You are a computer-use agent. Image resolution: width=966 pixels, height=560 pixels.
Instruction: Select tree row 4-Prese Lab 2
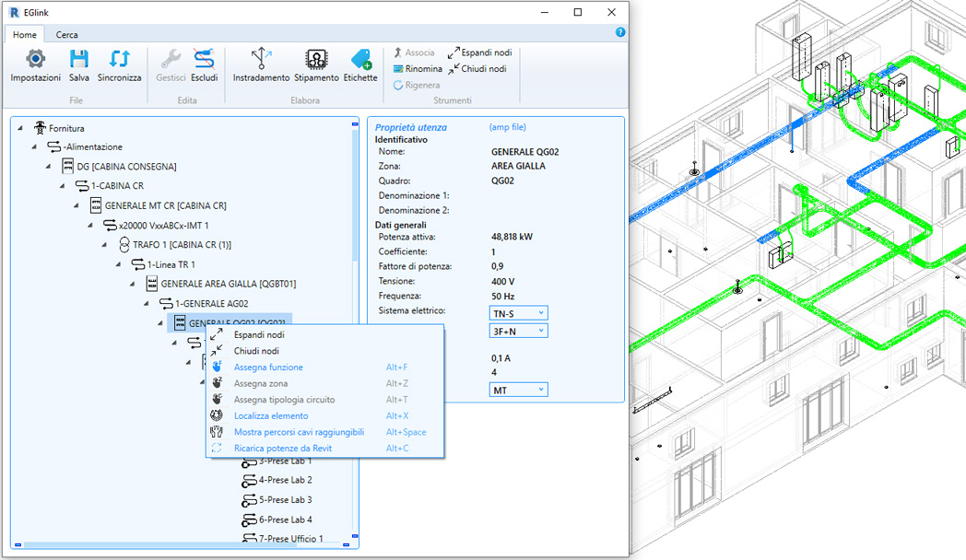pos(277,480)
